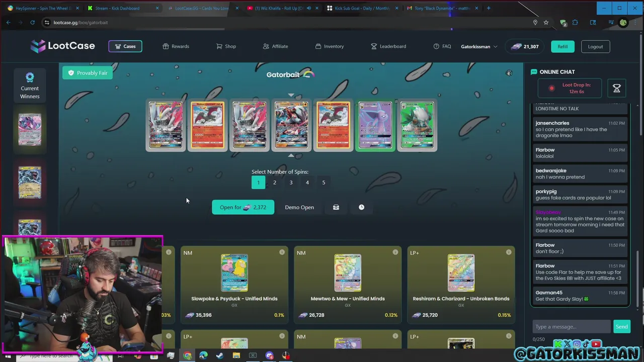This screenshot has height=362, width=644.
Task: Open a new browser tab
Action: (489, 8)
